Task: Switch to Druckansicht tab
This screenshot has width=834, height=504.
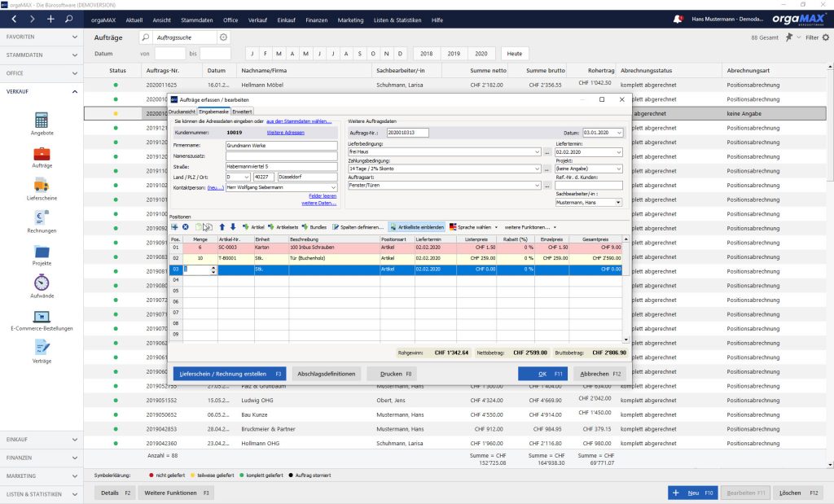Action: 182,112
